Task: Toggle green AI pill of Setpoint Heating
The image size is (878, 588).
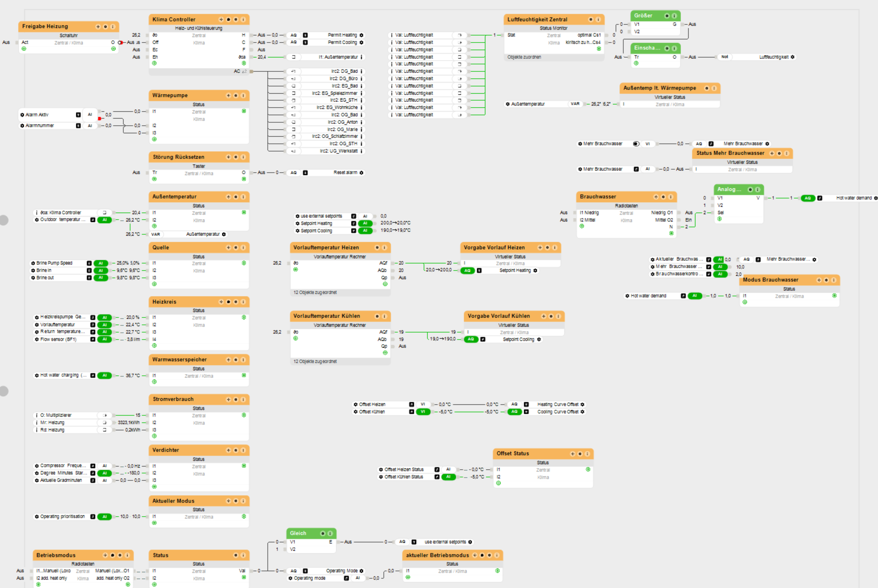Action: coord(365,223)
